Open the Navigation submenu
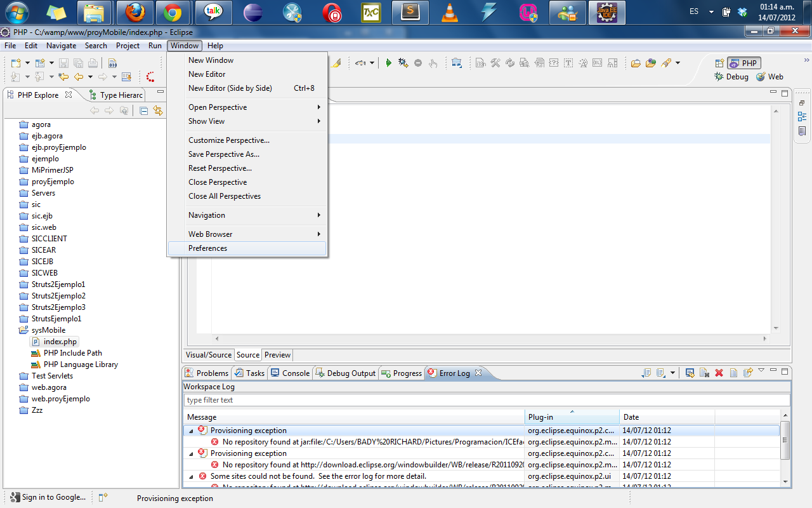Image resolution: width=812 pixels, height=508 pixels. (x=247, y=215)
